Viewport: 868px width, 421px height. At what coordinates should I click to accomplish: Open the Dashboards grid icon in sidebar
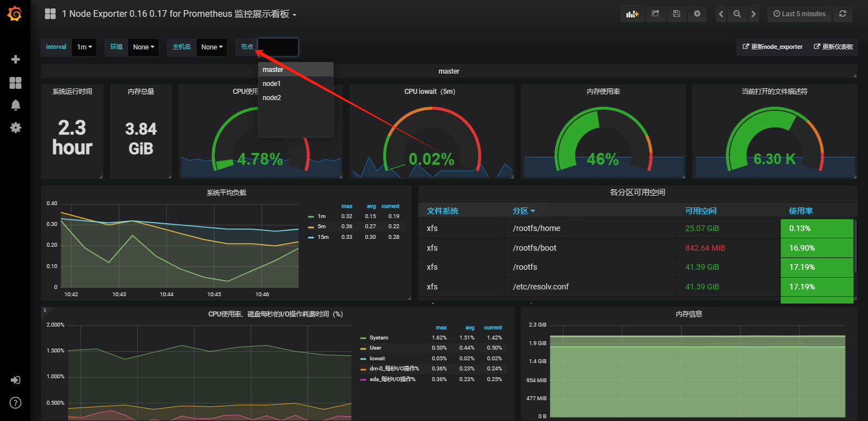(x=16, y=83)
